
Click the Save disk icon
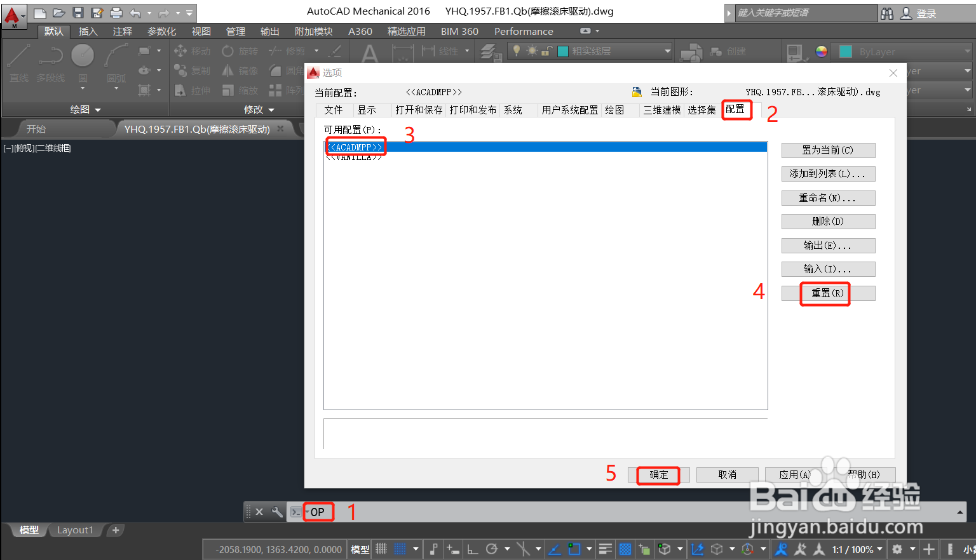tap(78, 13)
